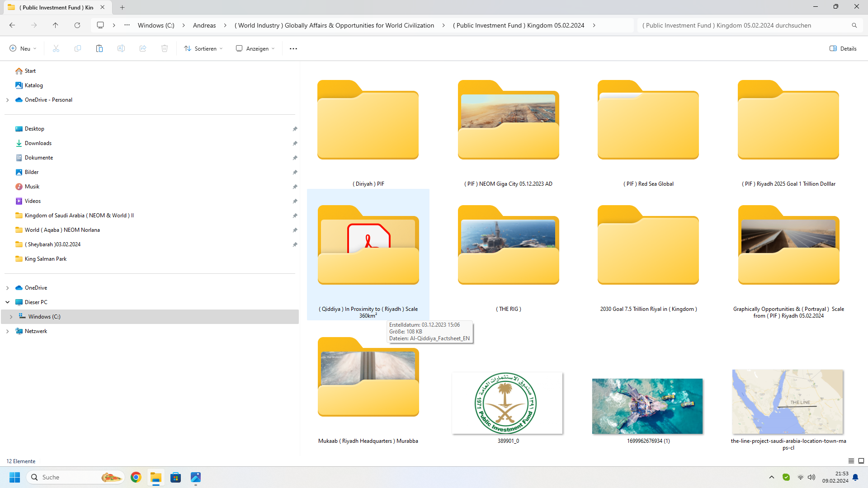Image resolution: width=868 pixels, height=488 pixels.
Task: Click Andreas in the breadcrumb
Action: (204, 25)
